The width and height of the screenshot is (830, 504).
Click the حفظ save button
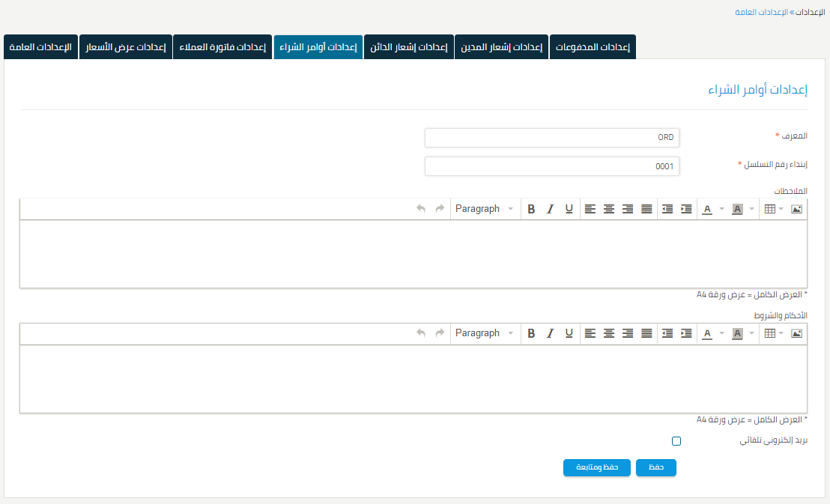pyautogui.click(x=655, y=467)
